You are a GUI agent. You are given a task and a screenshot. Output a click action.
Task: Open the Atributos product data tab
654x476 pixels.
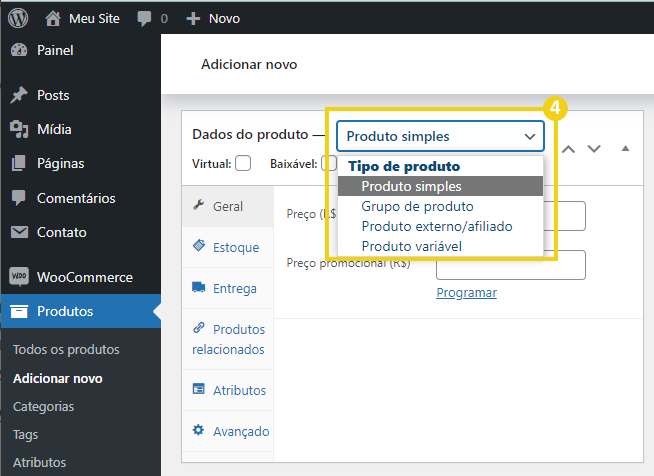point(228,390)
